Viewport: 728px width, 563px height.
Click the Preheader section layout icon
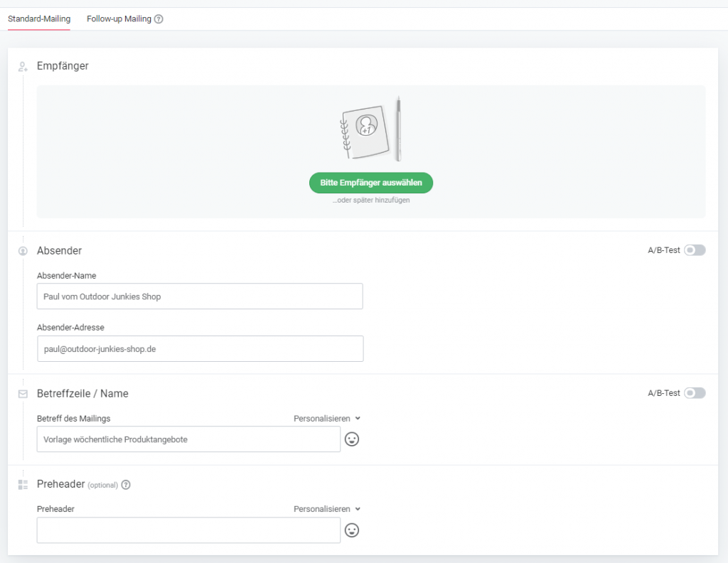pyautogui.click(x=23, y=485)
